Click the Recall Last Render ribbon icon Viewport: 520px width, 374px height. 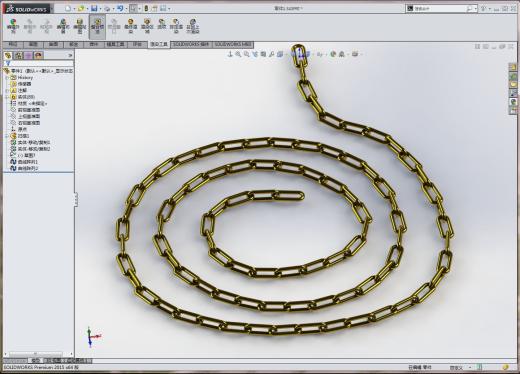click(x=193, y=26)
